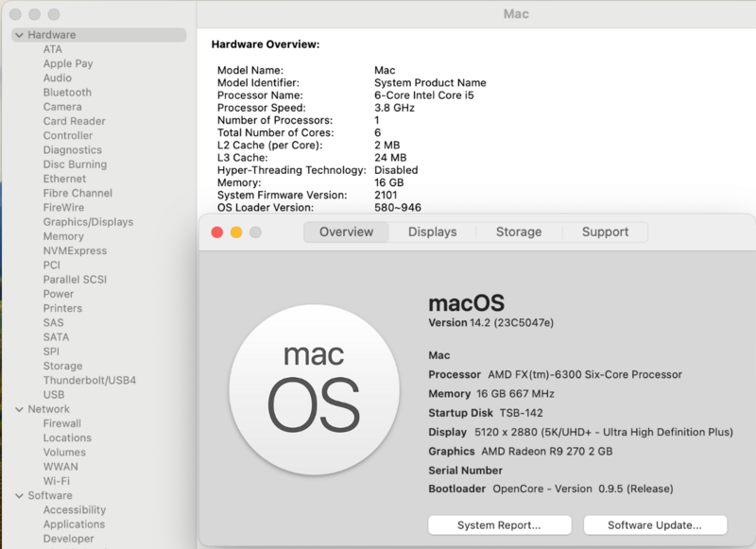
Task: Select USB in the sidebar
Action: coord(54,395)
